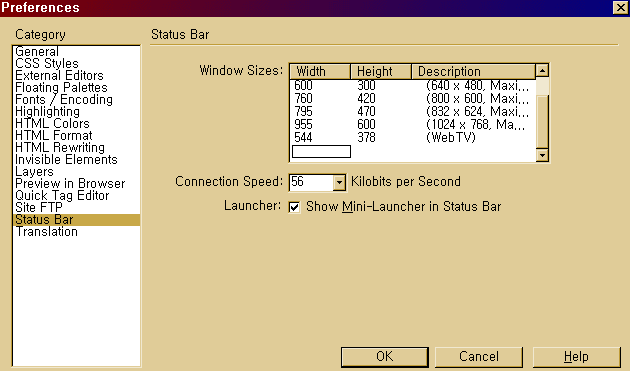Click height value 600 in Height column
Image resolution: width=630 pixels, height=371 pixels.
(366, 124)
